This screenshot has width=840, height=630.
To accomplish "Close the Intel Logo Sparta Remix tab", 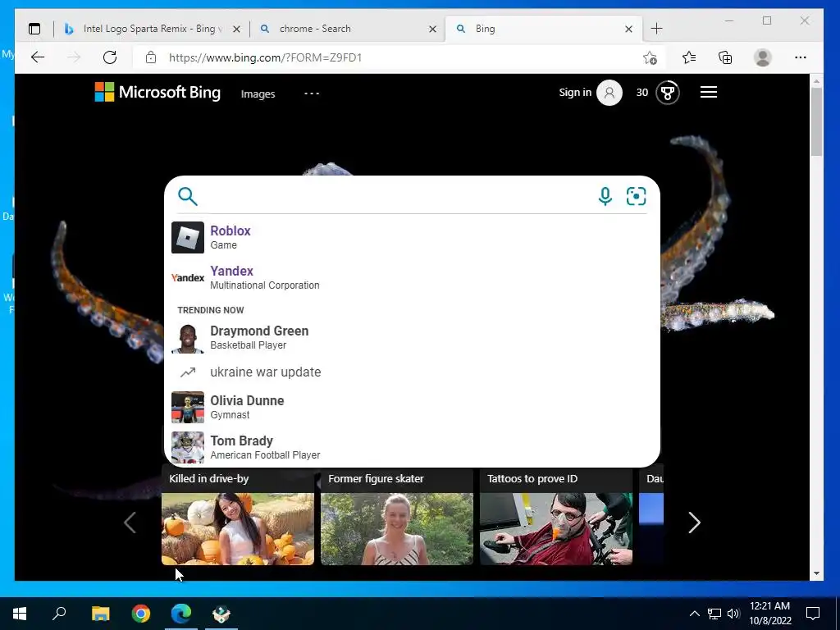I will pyautogui.click(x=236, y=29).
